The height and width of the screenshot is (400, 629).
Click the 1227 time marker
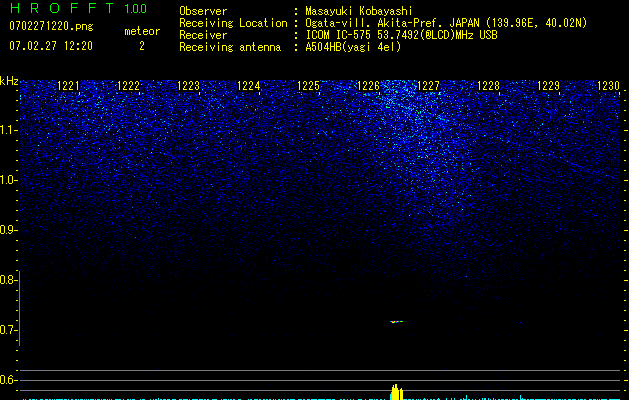coord(428,86)
